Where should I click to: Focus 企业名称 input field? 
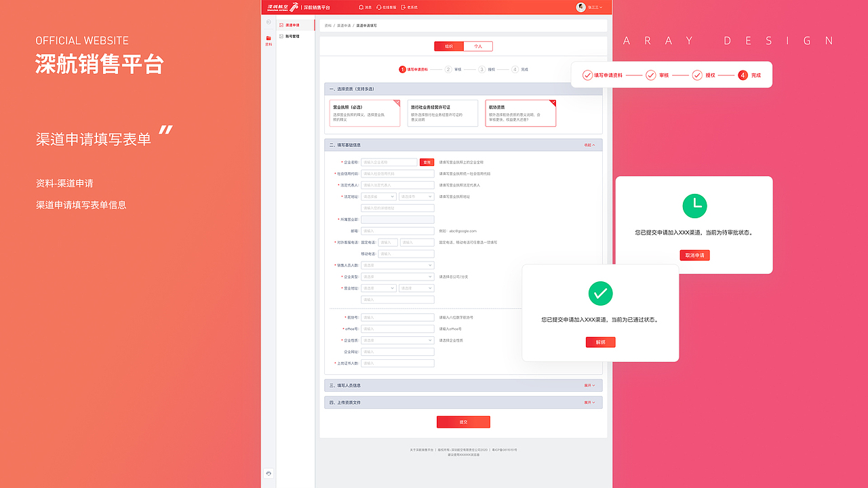(x=389, y=162)
